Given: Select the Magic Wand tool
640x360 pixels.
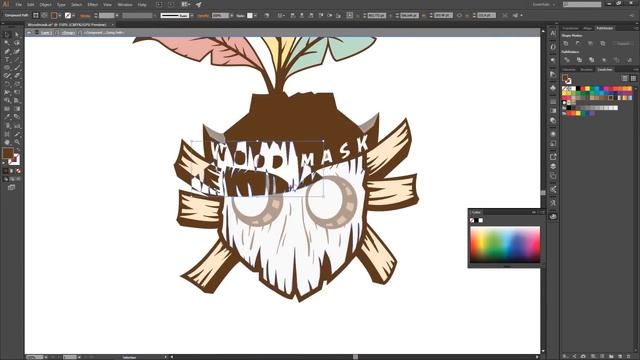Looking at the screenshot, I should [7, 43].
